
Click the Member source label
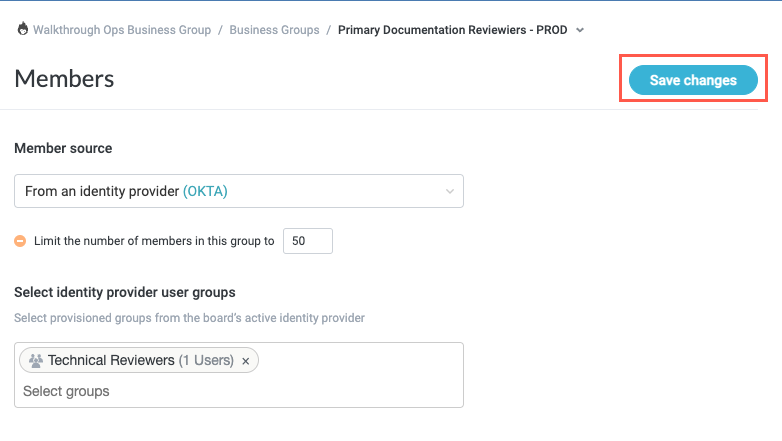click(x=63, y=148)
